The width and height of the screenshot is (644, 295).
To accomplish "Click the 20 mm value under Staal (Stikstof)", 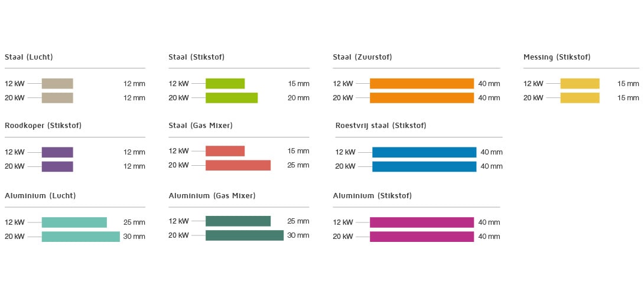I will pos(298,98).
